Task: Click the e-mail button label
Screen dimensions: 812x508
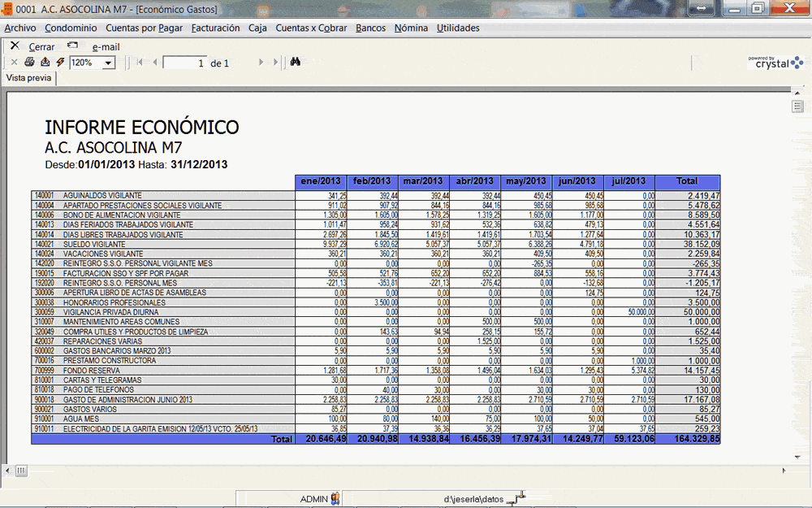Action: (x=106, y=46)
